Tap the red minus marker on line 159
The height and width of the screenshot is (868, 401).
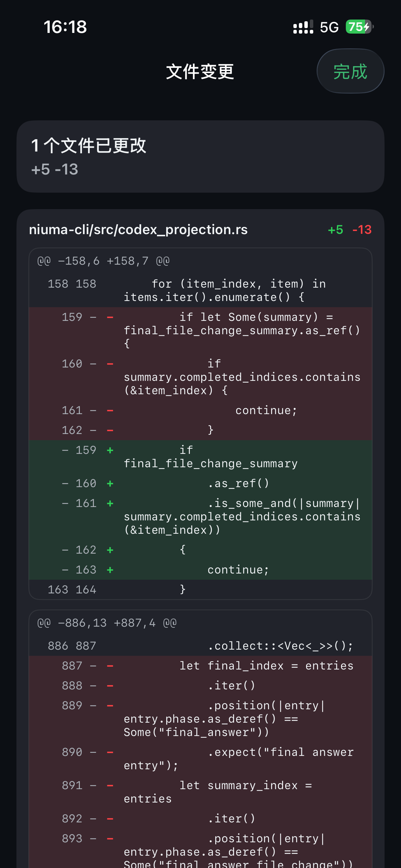click(x=110, y=317)
